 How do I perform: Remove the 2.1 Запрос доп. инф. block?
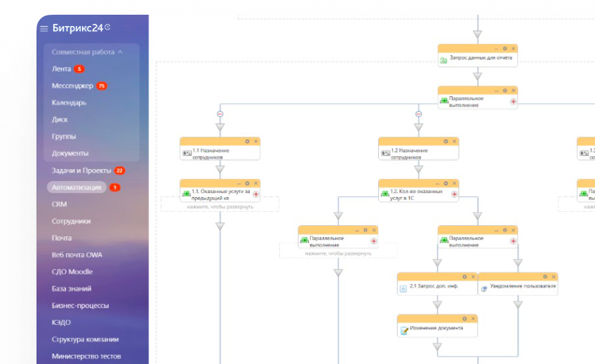tap(474, 276)
